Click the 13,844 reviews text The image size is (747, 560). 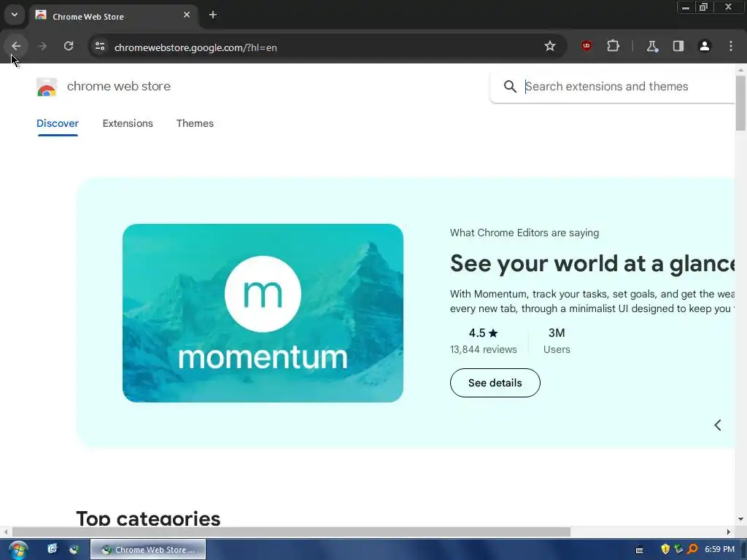[484, 349]
